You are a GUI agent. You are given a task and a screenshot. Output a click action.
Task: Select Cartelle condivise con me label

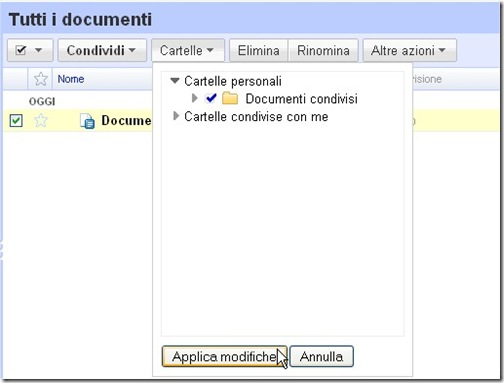[x=256, y=116]
